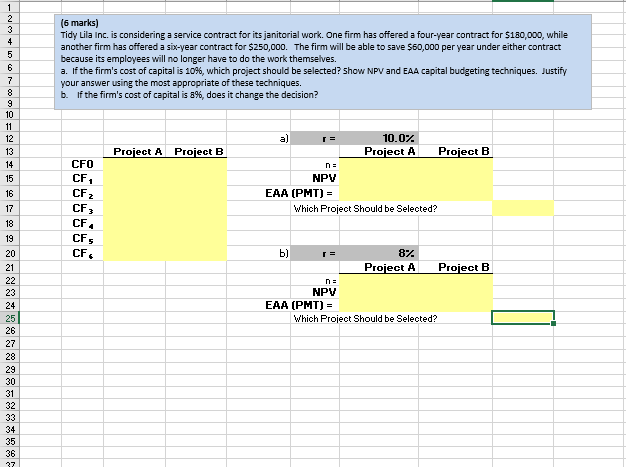
Task: Select row header 25
Action: (9, 318)
